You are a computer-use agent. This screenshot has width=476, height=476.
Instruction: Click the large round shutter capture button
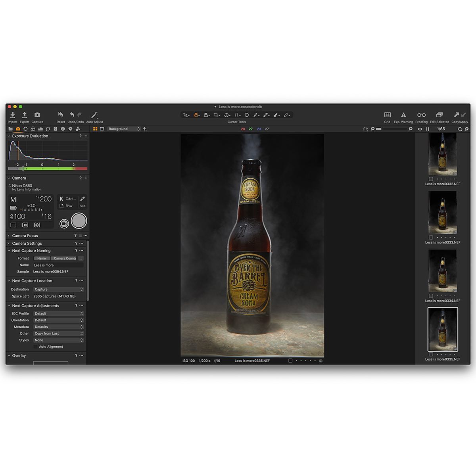pyautogui.click(x=79, y=221)
